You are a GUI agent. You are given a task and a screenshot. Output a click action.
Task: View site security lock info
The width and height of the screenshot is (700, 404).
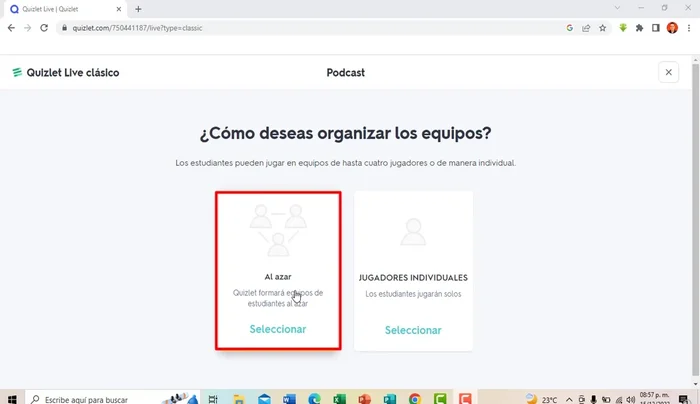pyautogui.click(x=64, y=28)
